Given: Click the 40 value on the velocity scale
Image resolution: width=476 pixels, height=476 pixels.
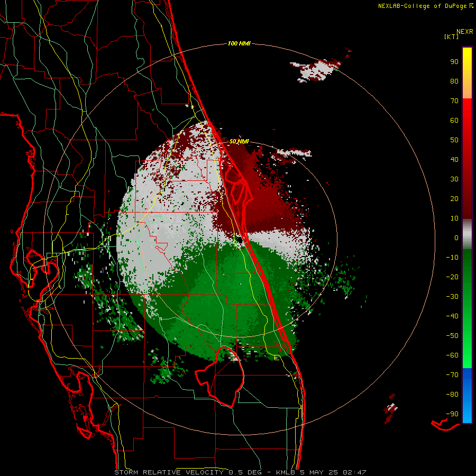Looking at the screenshot, I should click(454, 159).
